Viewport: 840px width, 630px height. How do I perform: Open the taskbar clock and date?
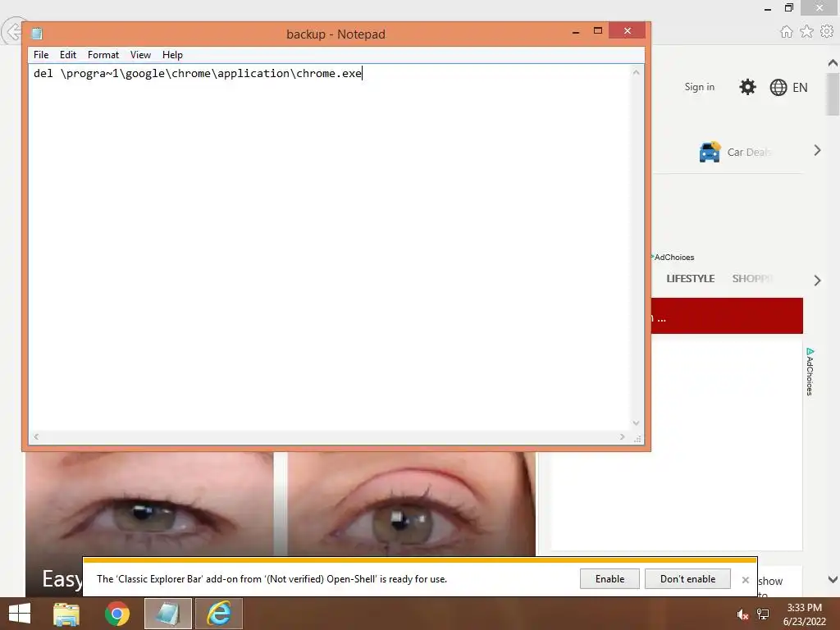[804, 614]
